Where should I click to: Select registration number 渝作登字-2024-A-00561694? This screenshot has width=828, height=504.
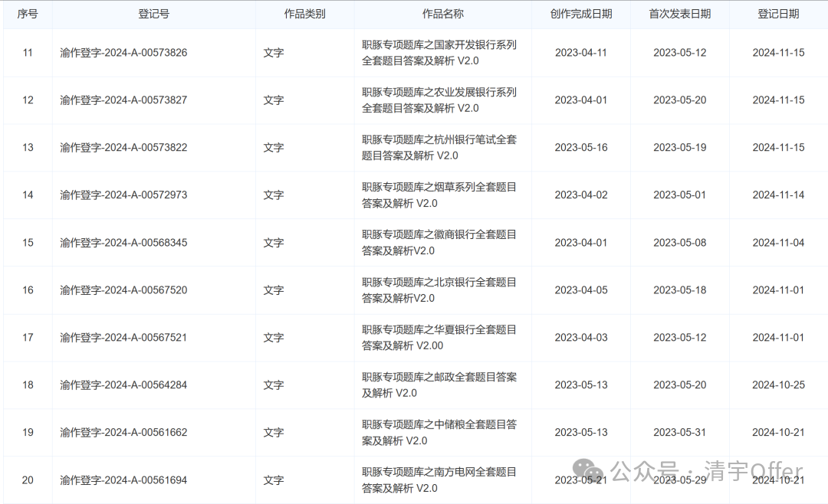tap(123, 480)
